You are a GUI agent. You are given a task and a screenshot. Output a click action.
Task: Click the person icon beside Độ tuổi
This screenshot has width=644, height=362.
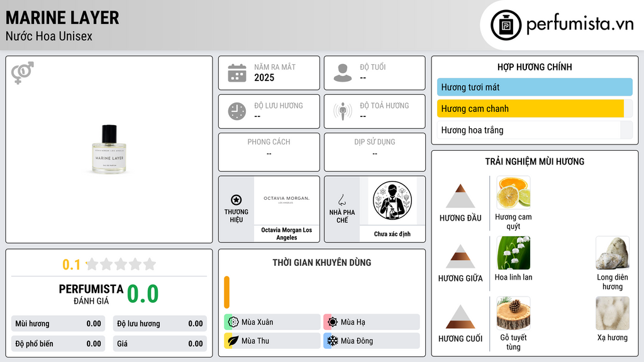click(343, 73)
